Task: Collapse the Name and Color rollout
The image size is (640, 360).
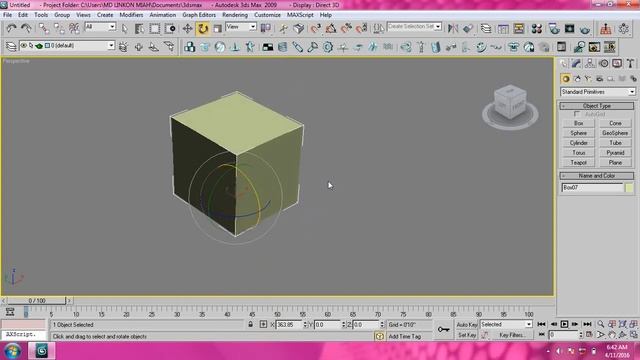Action: click(597, 176)
